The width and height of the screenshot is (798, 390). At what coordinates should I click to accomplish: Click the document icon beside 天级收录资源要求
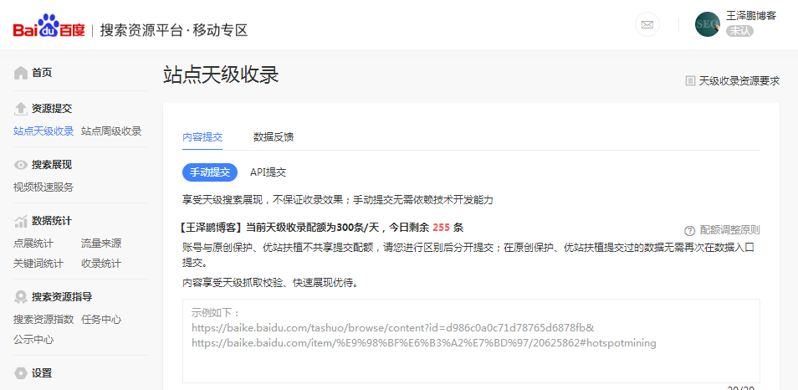point(690,81)
